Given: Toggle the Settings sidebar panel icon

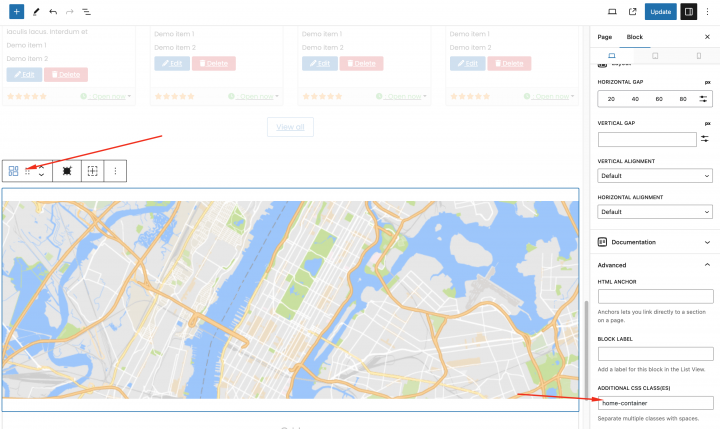Looking at the screenshot, I should [688, 12].
